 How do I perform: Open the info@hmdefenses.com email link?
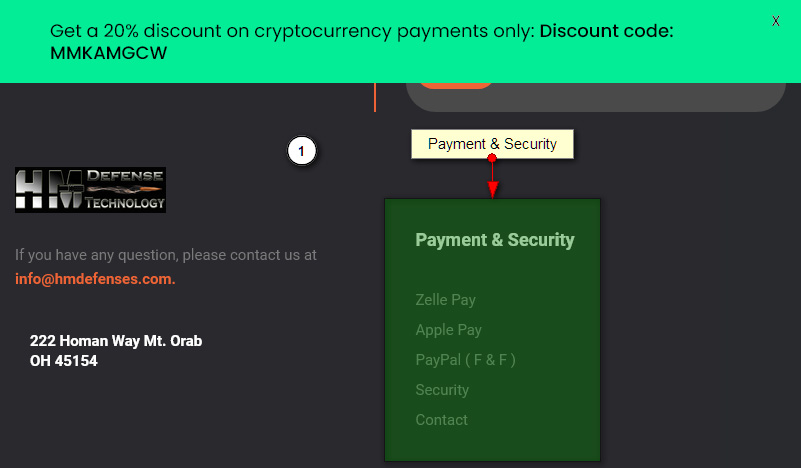95,279
